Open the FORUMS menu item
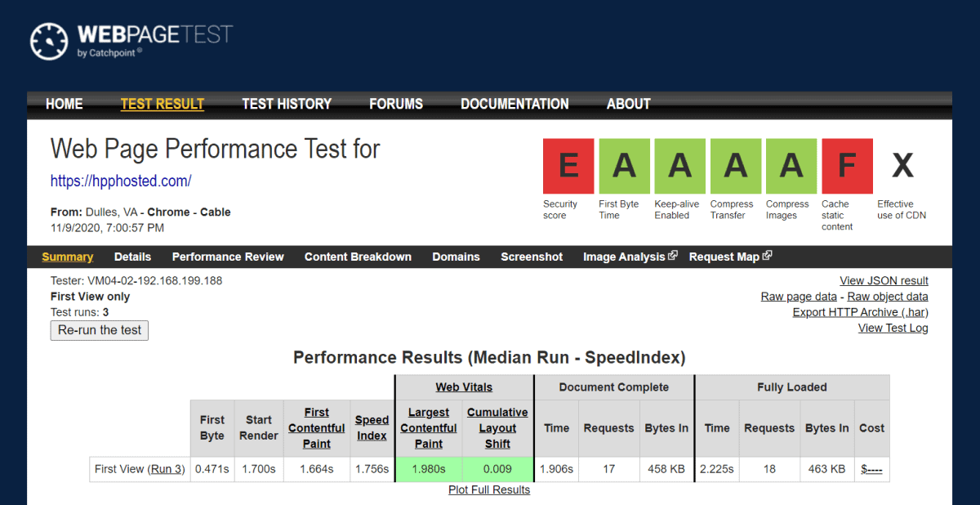Screen dimensions: 980x505 [396, 104]
